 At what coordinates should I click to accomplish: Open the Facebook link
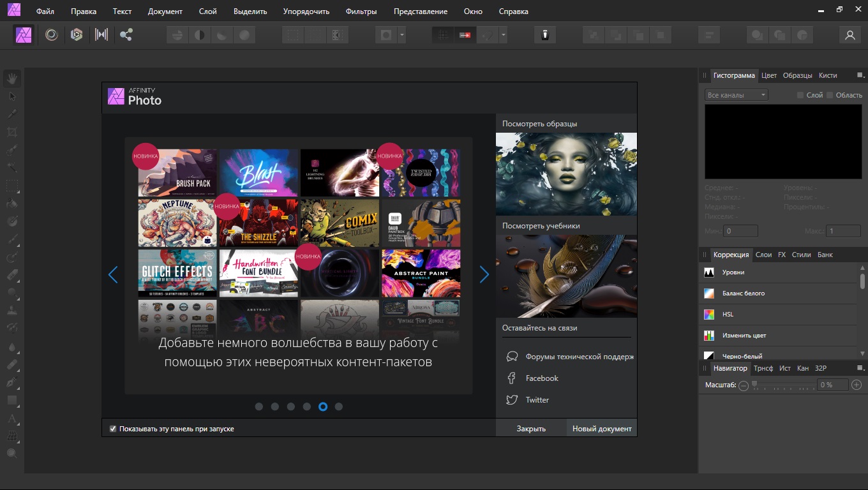tap(542, 378)
